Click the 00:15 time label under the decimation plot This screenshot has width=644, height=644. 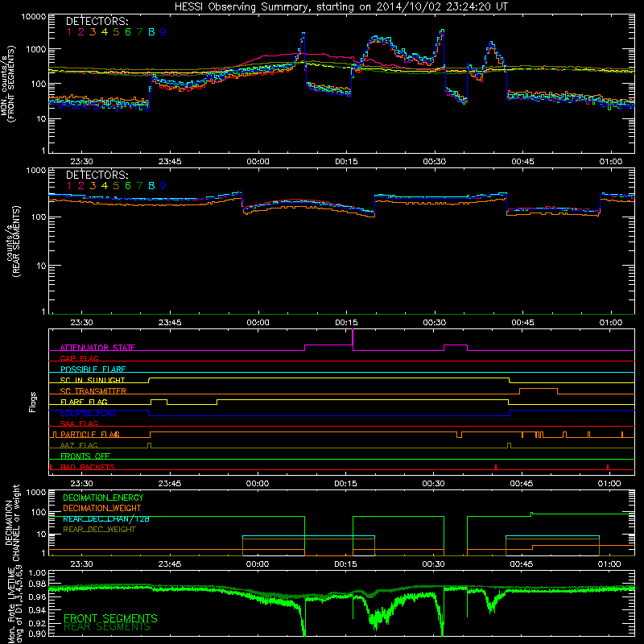345,564
